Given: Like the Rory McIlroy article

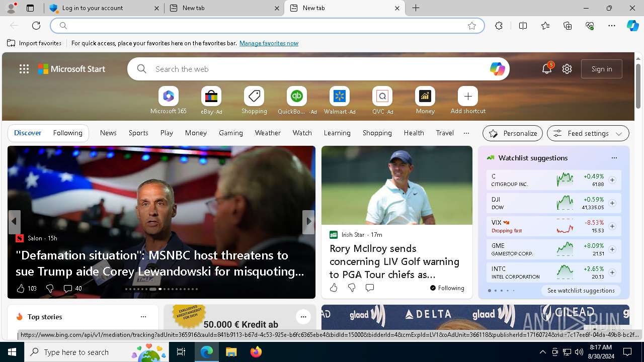Looking at the screenshot, I should 334,288.
